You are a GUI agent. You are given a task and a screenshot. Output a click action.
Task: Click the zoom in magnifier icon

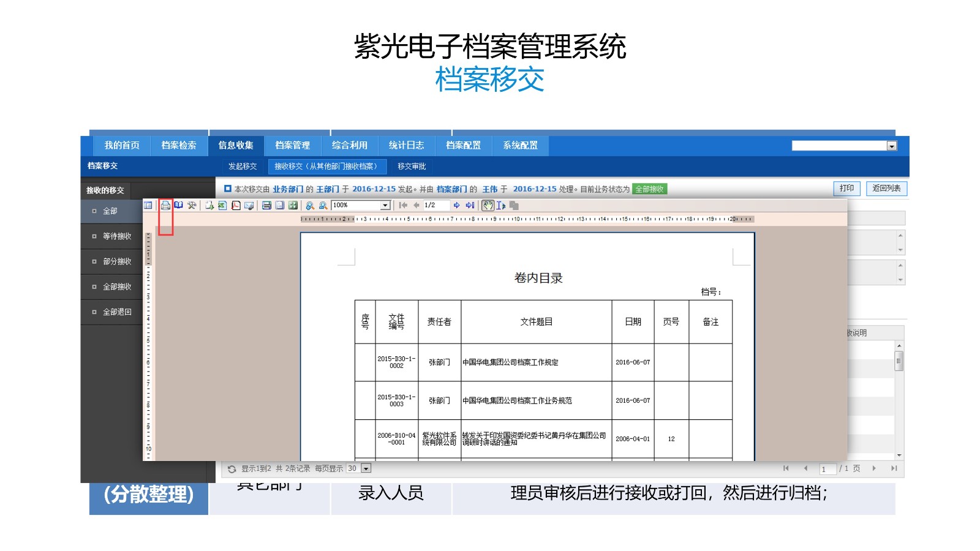pos(310,206)
